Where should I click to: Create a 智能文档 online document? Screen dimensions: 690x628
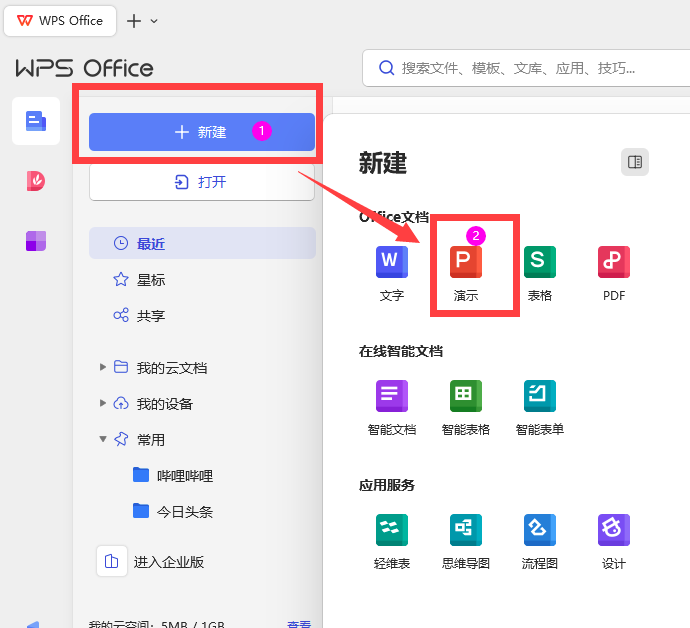[x=391, y=396]
